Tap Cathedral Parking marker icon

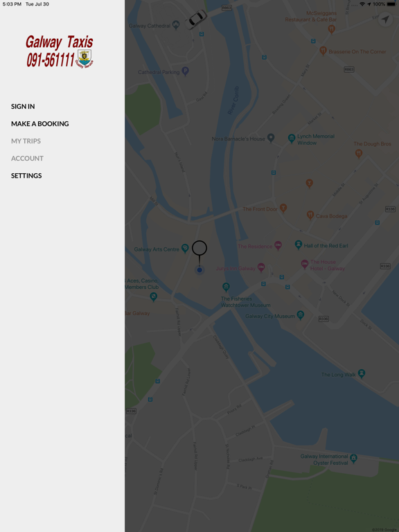185,71
